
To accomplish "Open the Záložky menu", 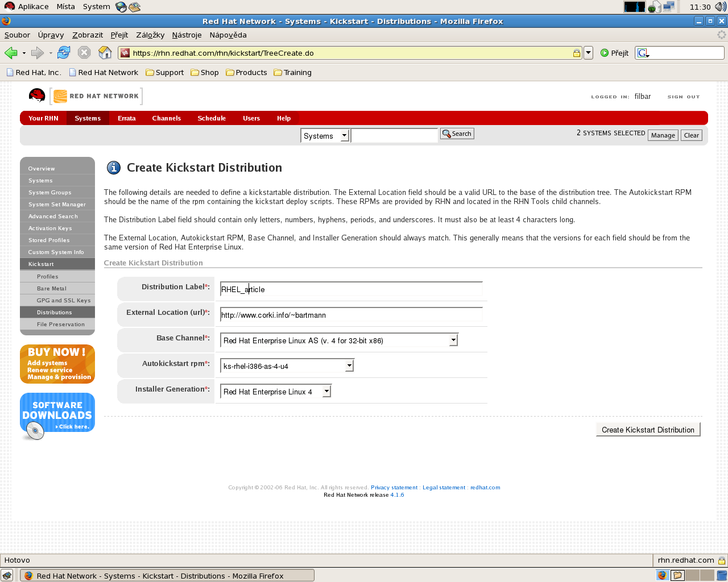I will pyautogui.click(x=150, y=35).
